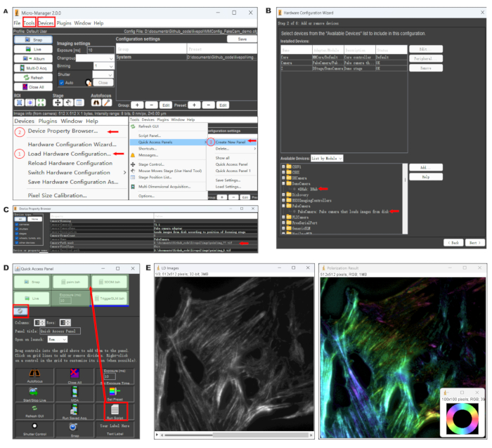The height and width of the screenshot is (448, 492).
Task: Click the hand-tool stage move icon
Action: [68, 103]
